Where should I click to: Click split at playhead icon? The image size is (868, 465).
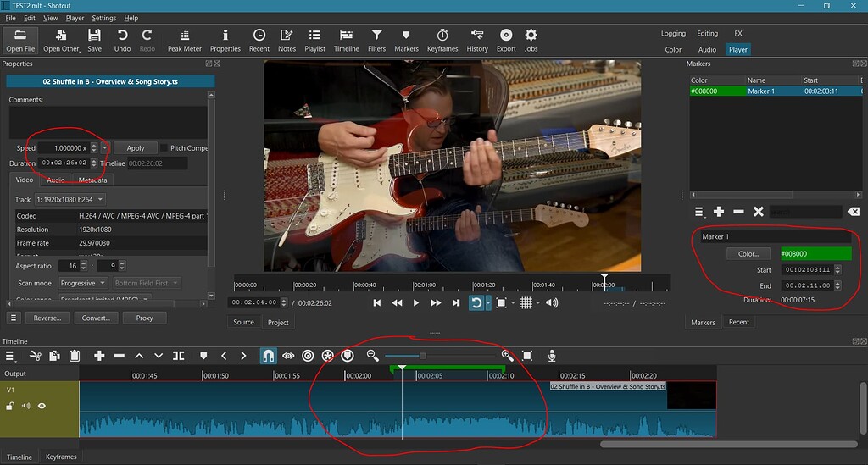click(x=178, y=356)
